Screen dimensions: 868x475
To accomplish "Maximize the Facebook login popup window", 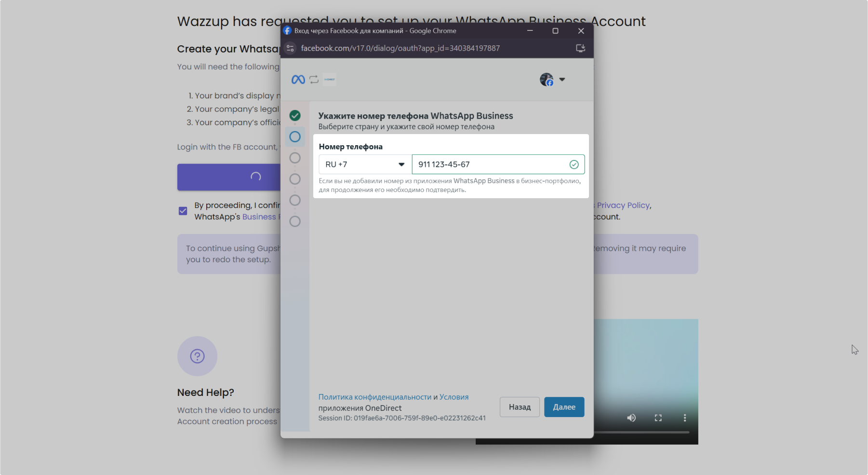I will [555, 30].
